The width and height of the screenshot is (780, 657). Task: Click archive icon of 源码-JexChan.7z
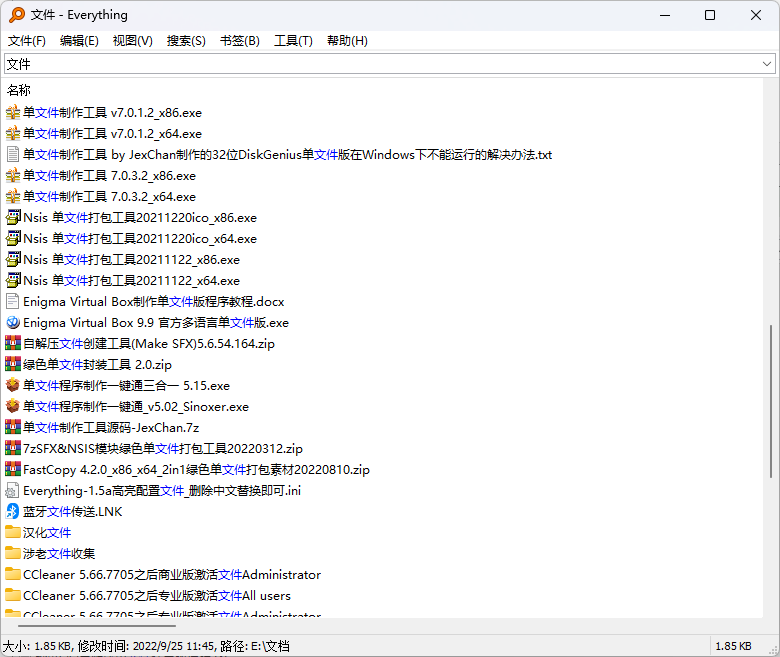[x=12, y=427]
